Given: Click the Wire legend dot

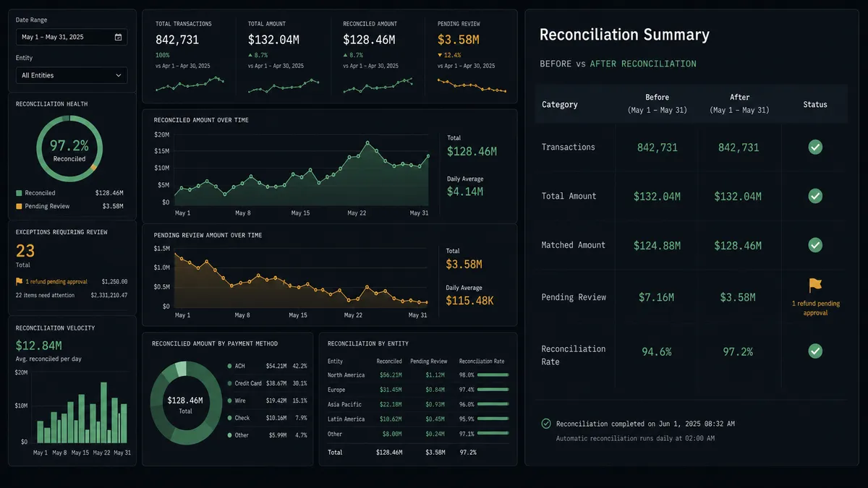Looking at the screenshot, I should pyautogui.click(x=229, y=401).
